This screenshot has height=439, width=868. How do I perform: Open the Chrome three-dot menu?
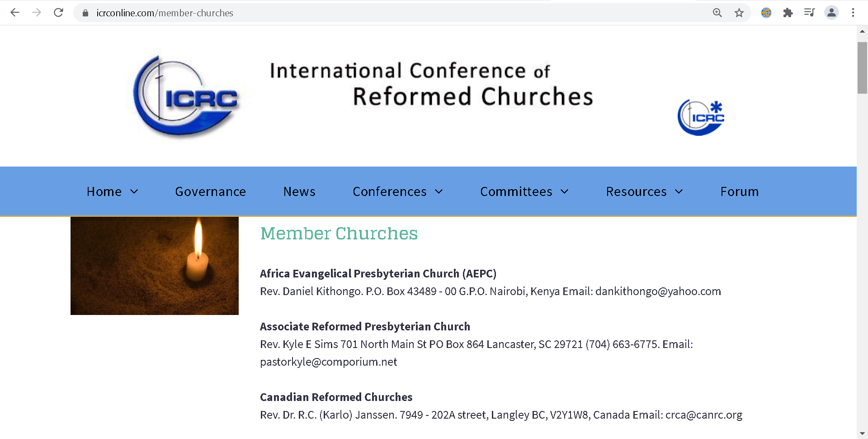click(x=853, y=13)
